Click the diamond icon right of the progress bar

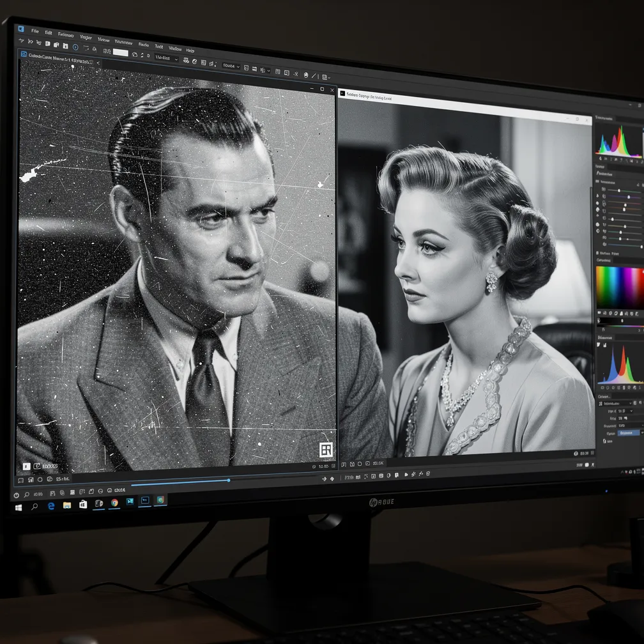pyautogui.click(x=332, y=479)
